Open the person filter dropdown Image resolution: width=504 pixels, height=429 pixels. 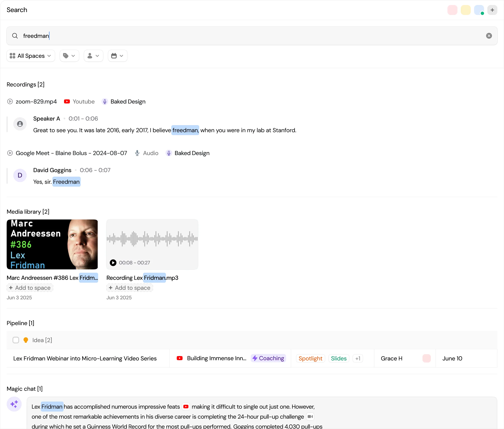click(93, 56)
